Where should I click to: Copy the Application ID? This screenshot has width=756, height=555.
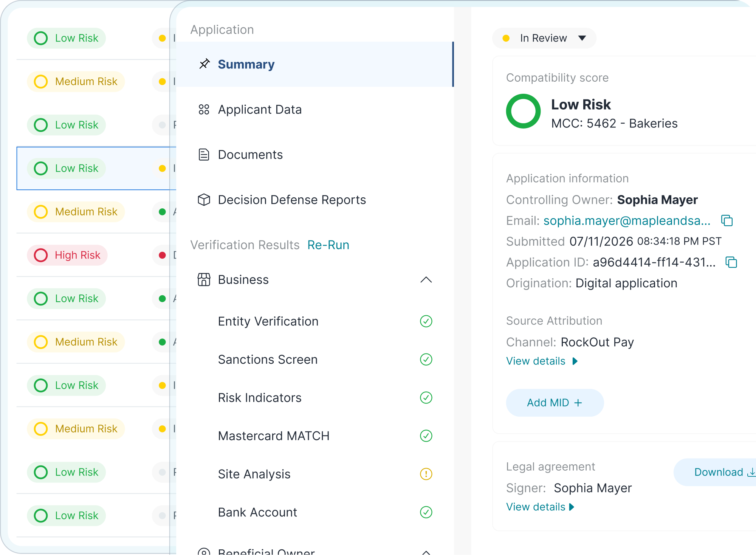[731, 262]
